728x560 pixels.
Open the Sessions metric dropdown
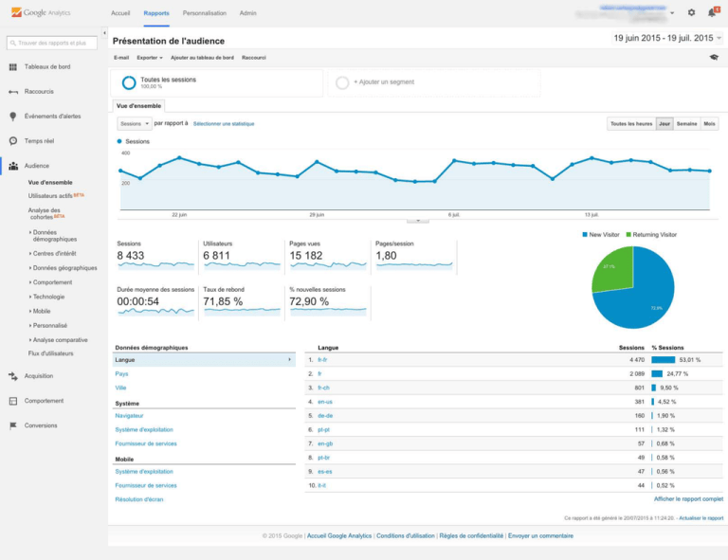(135, 124)
